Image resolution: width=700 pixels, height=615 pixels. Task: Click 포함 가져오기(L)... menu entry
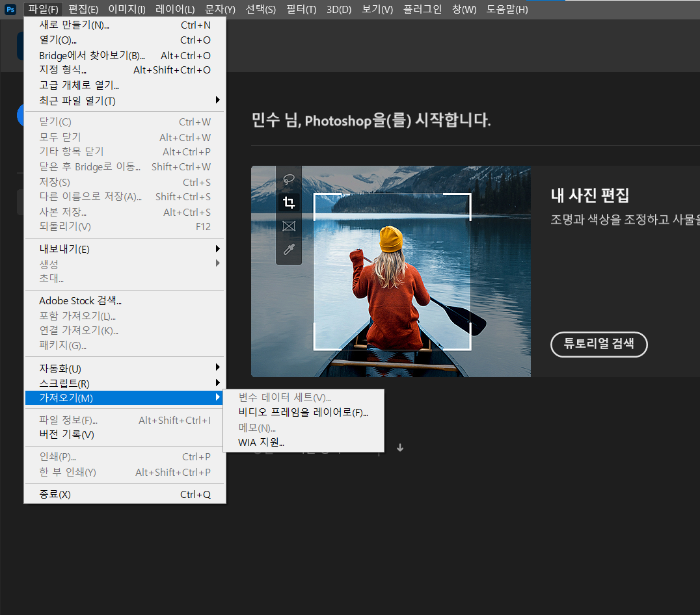click(x=125, y=316)
